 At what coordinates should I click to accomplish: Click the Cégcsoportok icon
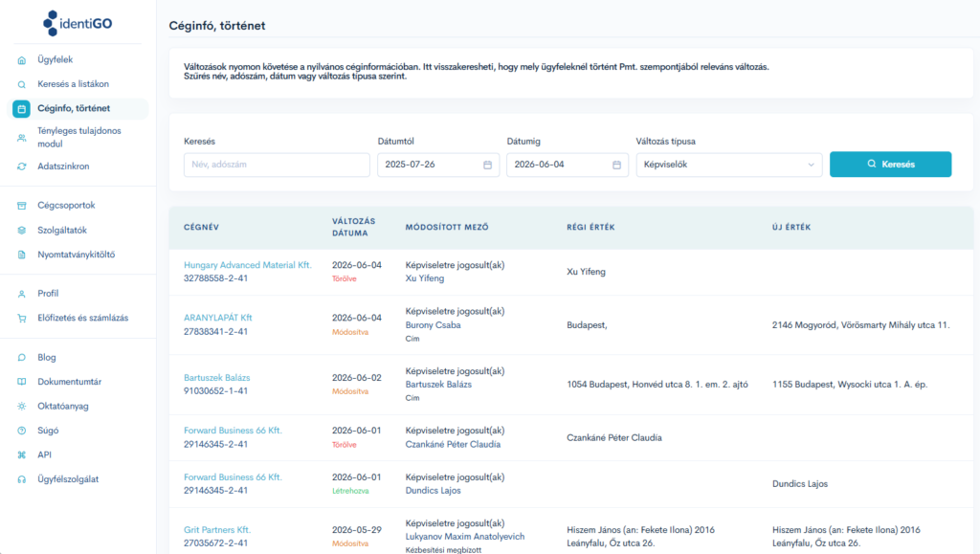point(22,206)
